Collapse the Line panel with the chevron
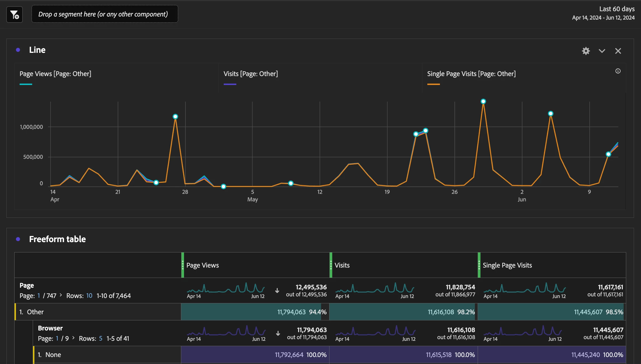Screen dimensions: 641x364 tap(602, 51)
